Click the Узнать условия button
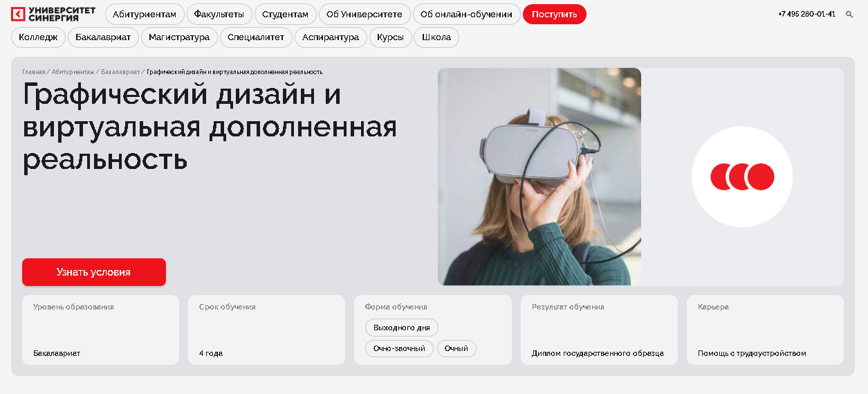Image resolution: width=868 pixels, height=394 pixels. click(x=94, y=272)
